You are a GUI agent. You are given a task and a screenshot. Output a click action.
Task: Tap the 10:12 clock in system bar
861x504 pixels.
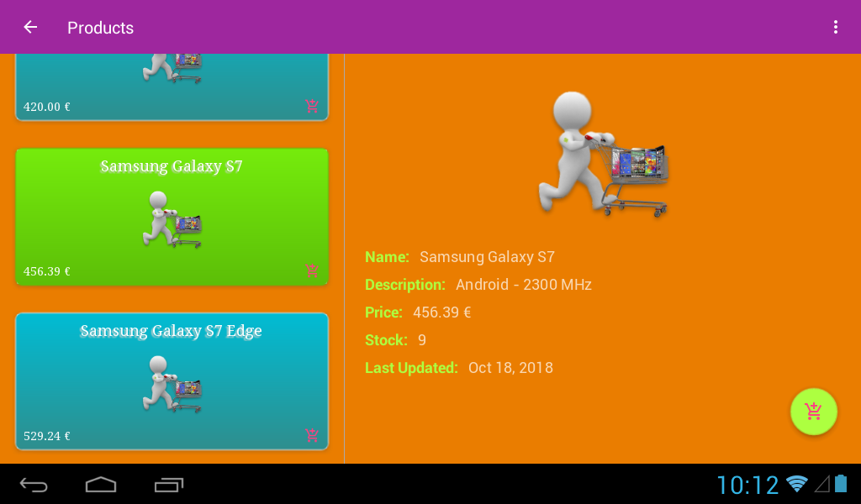tap(747, 485)
